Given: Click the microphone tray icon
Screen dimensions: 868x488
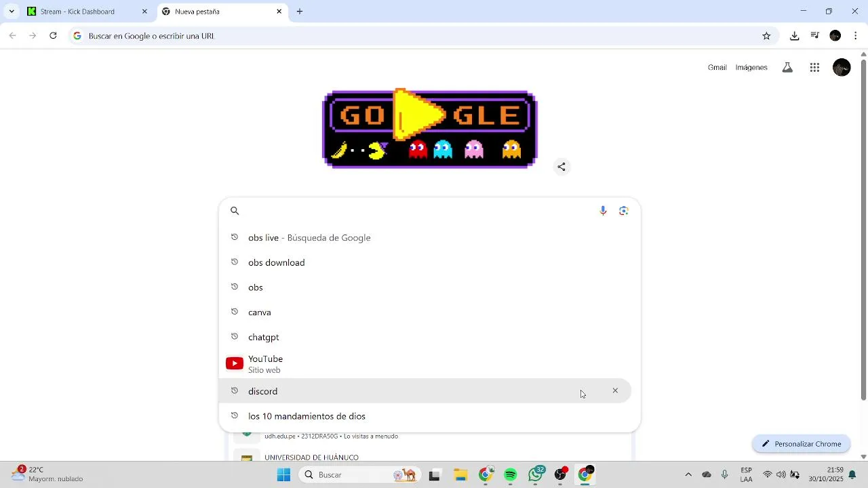Looking at the screenshot, I should [725, 475].
